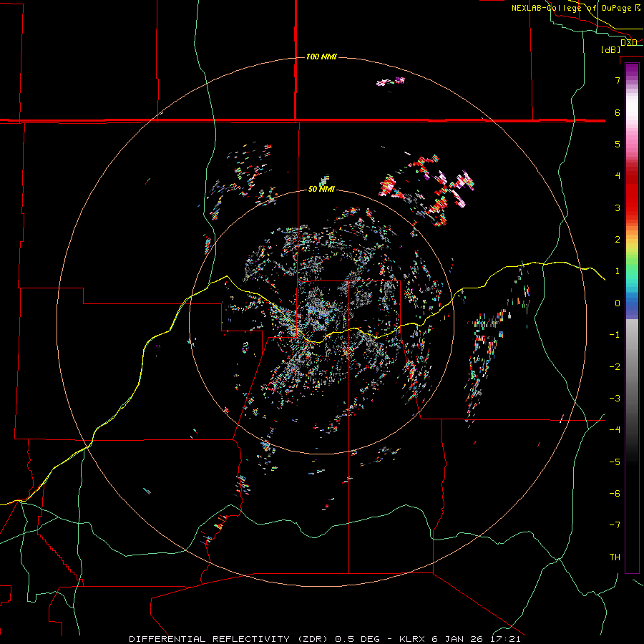The height and width of the screenshot is (644, 644).
Task: Click the positive 7 dB scale label
Action: (x=618, y=80)
